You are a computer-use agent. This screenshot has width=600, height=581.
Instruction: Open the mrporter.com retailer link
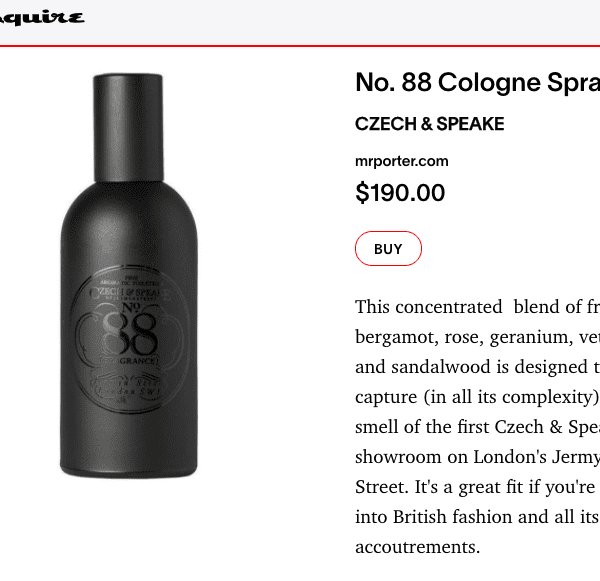[401, 161]
